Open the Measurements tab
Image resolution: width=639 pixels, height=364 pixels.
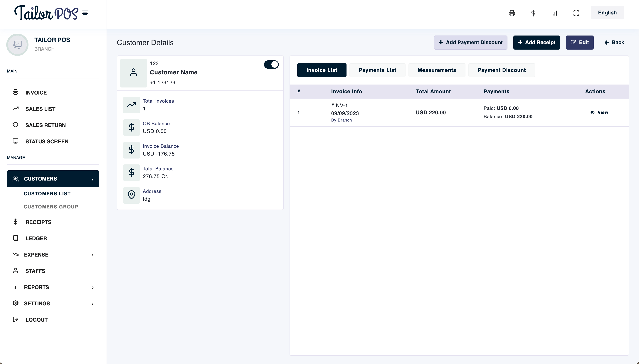click(x=437, y=70)
